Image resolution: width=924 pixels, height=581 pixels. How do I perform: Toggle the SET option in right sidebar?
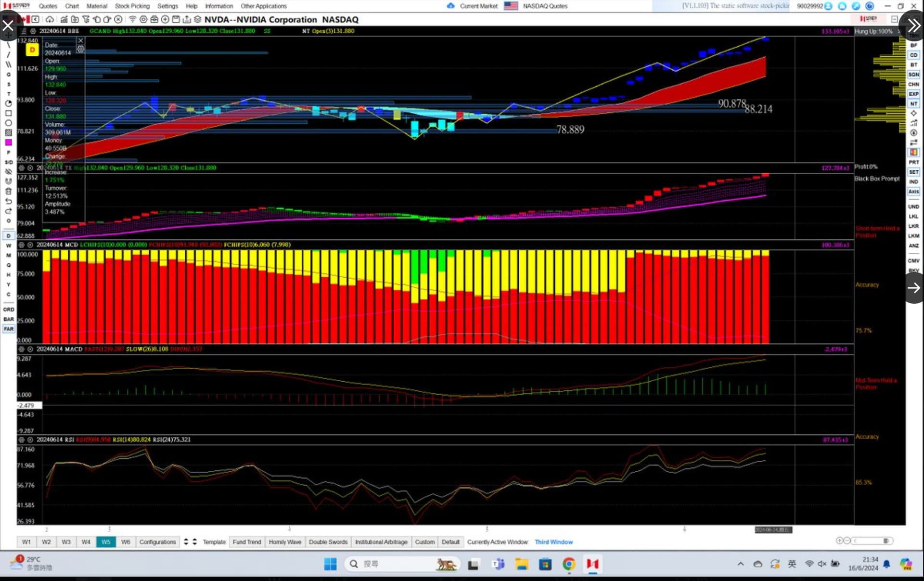tap(913, 172)
